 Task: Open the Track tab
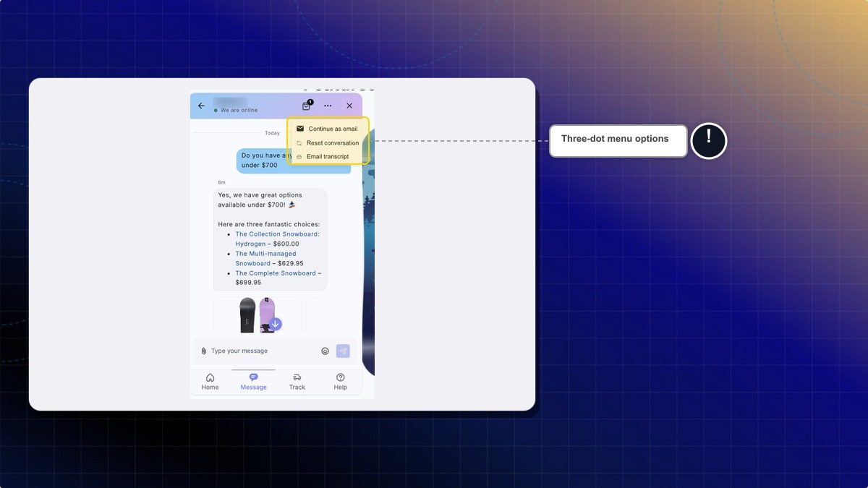297,382
